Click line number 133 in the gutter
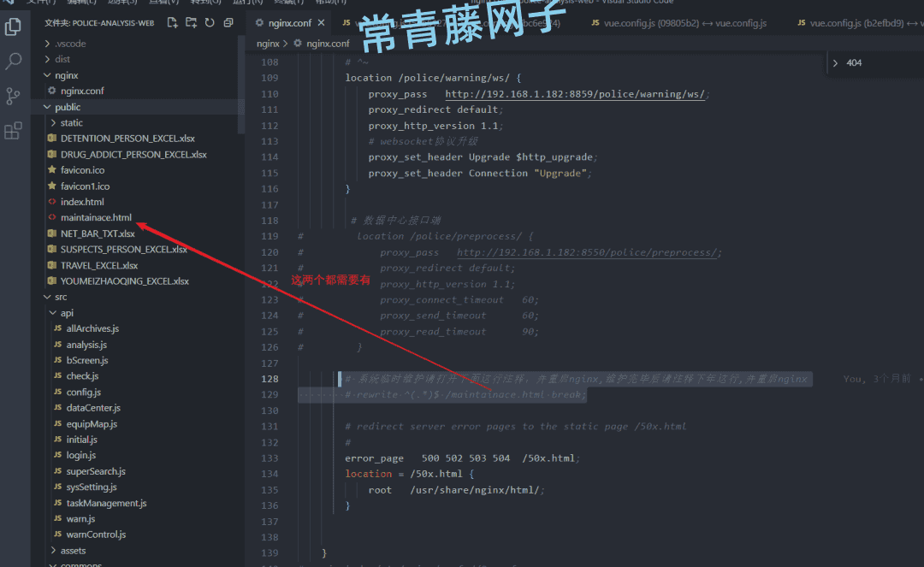 pos(269,458)
